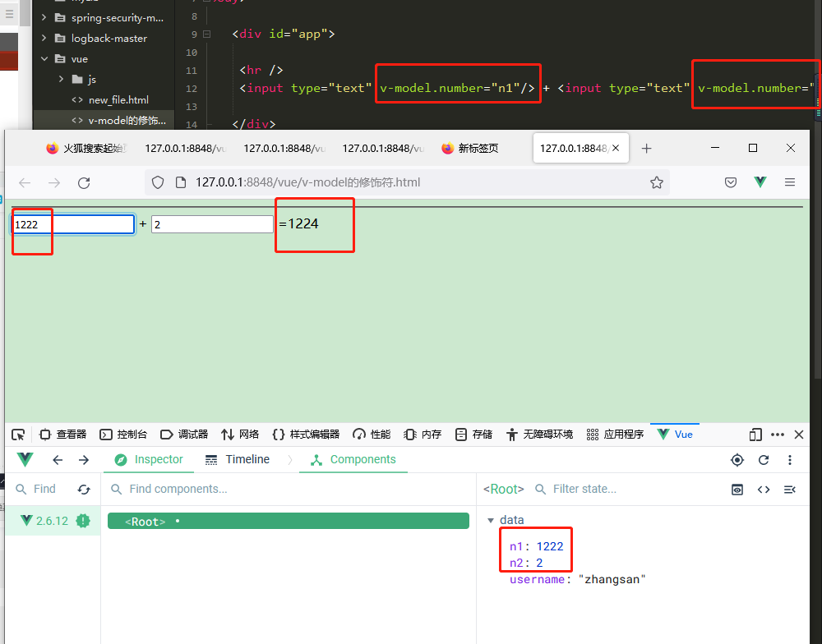
Task: Open v-model的修饰... file in tree
Action: click(x=127, y=120)
